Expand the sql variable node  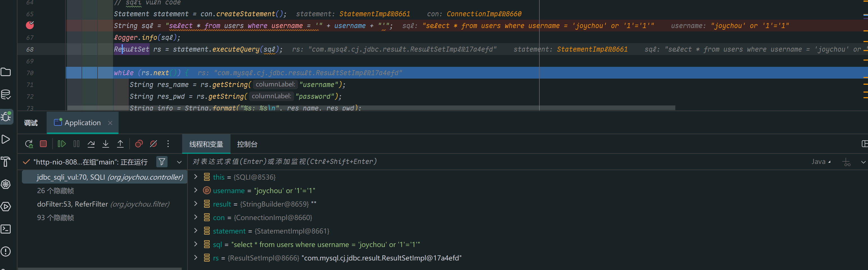tap(195, 244)
